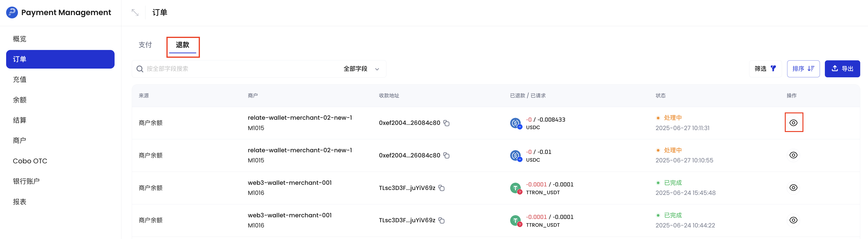Click the Payment Management logo icon
The width and height of the screenshot is (868, 239).
click(12, 12)
